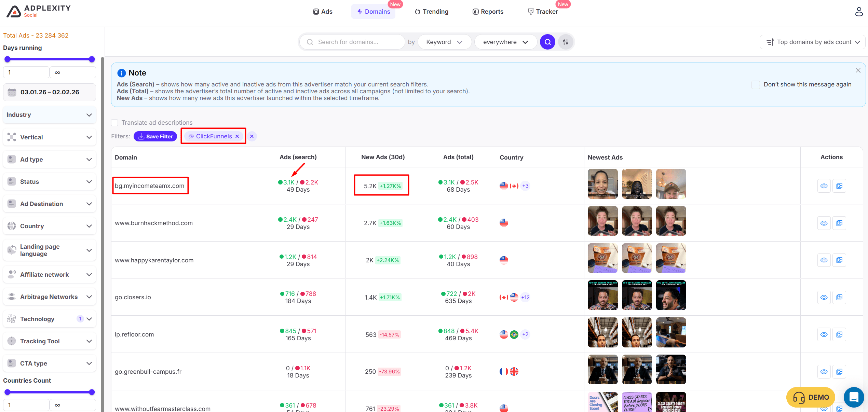Viewport: 868px width, 412px height.
Task: Open the Keyword search type dropdown
Action: [444, 42]
